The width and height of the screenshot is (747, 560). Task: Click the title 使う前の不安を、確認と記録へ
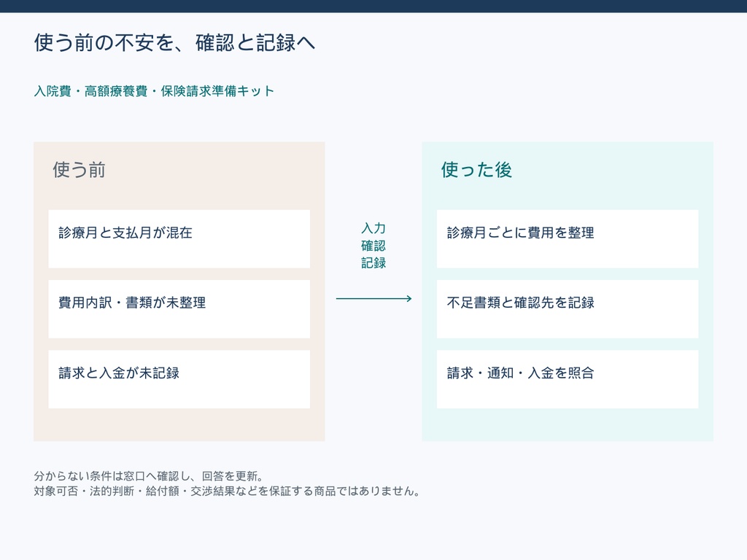[174, 42]
